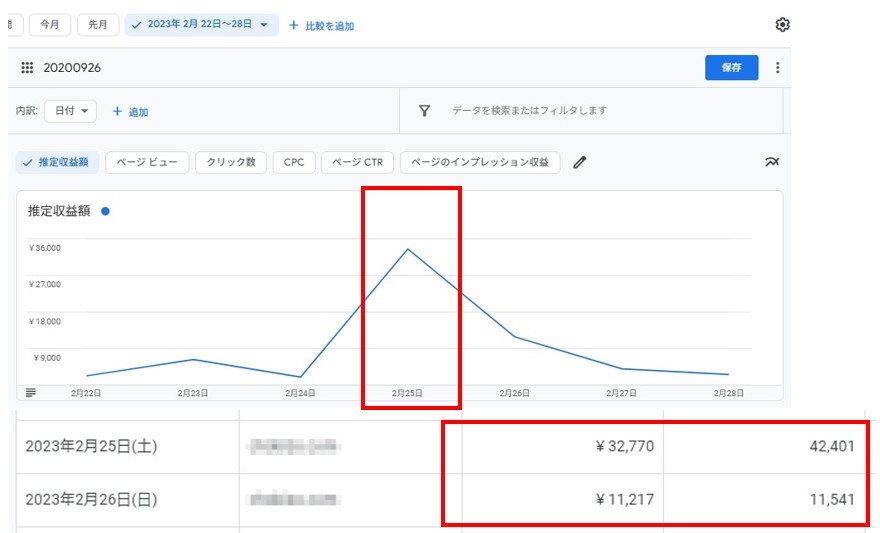
Task: Open the 2023年 2月 22日〜28日 date range dropdown
Action: click(201, 25)
